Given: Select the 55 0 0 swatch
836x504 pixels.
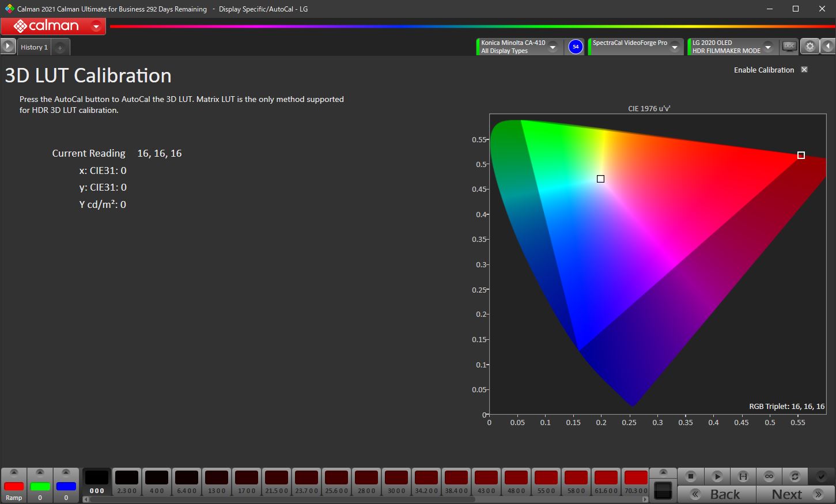Looking at the screenshot, I should pos(546,482).
